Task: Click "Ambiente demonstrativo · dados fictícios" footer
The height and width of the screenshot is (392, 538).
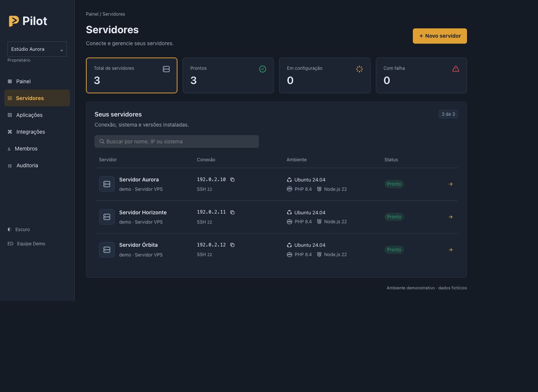Action: pos(427,288)
